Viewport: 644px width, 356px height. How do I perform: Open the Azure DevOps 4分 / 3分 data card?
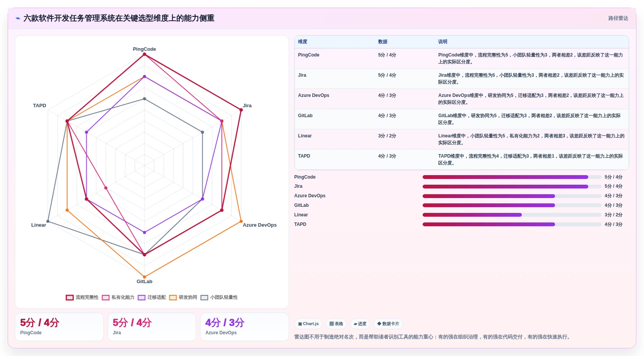(244, 327)
